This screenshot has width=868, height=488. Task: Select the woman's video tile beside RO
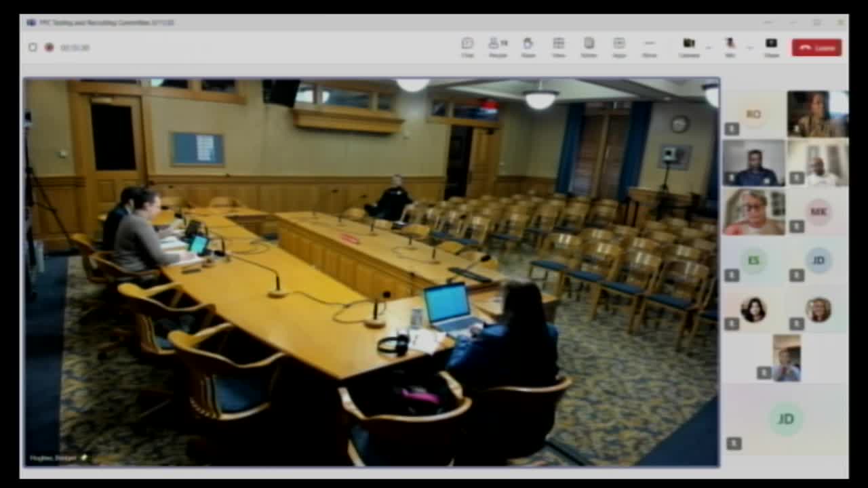818,114
